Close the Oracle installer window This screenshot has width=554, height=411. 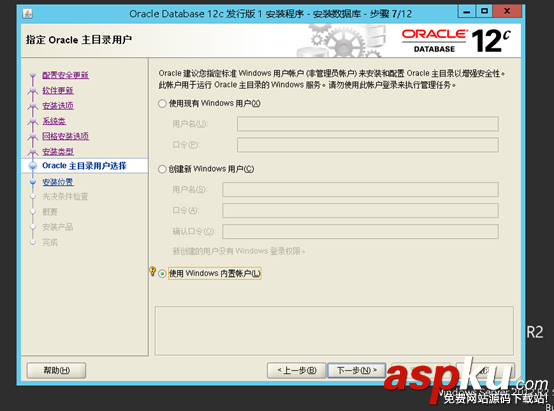507,11
